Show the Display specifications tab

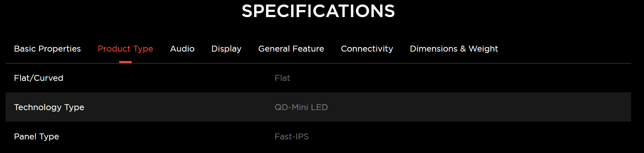click(226, 49)
